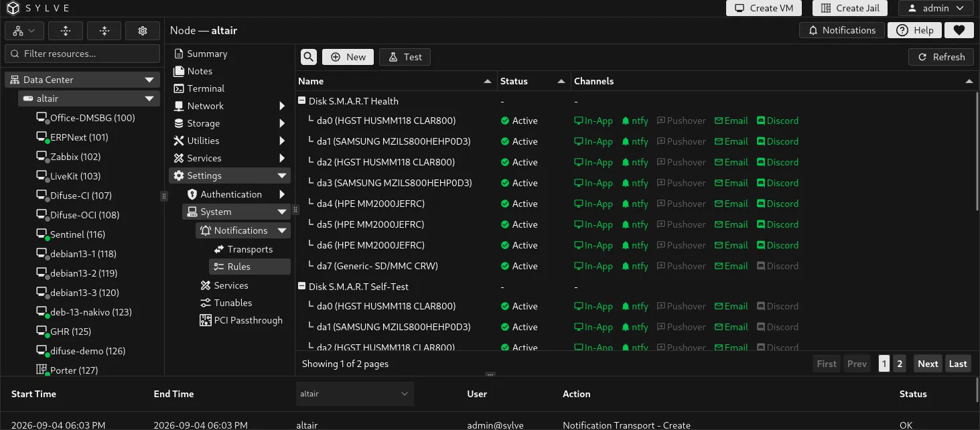This screenshot has width=980, height=430.
Task: Click the Pushover icon in the Health da2 row
Action: coord(661,162)
